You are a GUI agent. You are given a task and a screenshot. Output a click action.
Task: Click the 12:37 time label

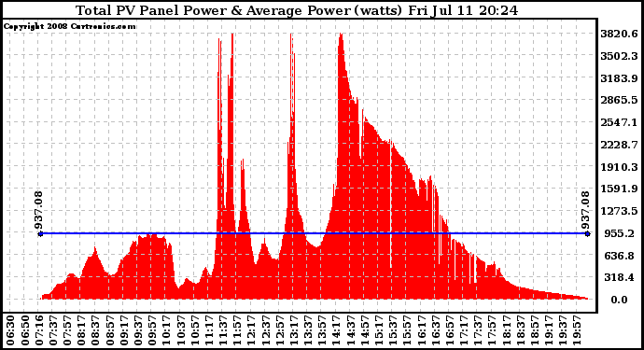click(267, 330)
